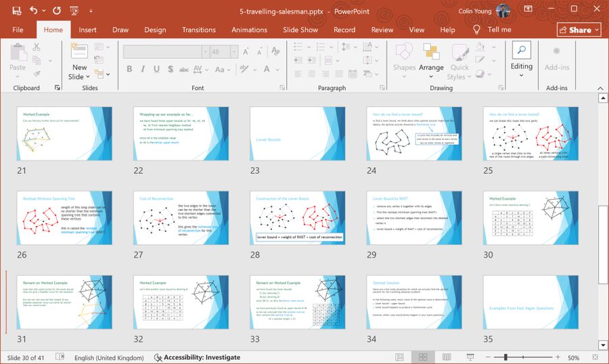Toggle Italic formatting in Font group

[144, 70]
